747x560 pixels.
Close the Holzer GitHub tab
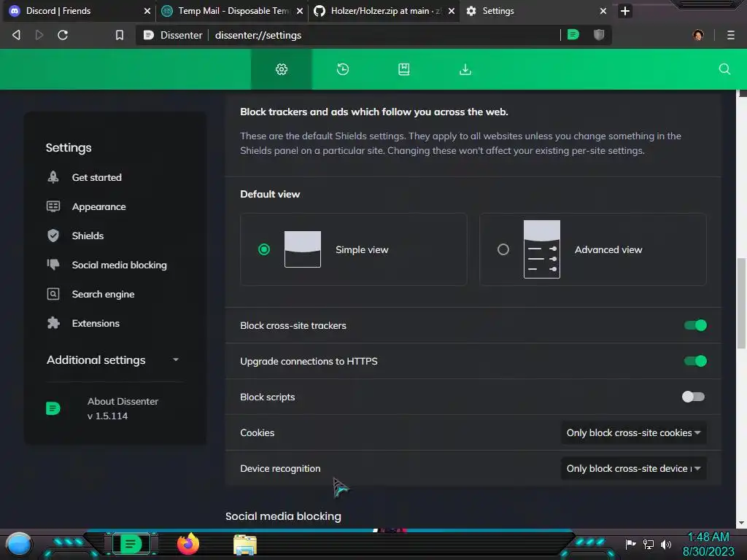pos(451,11)
